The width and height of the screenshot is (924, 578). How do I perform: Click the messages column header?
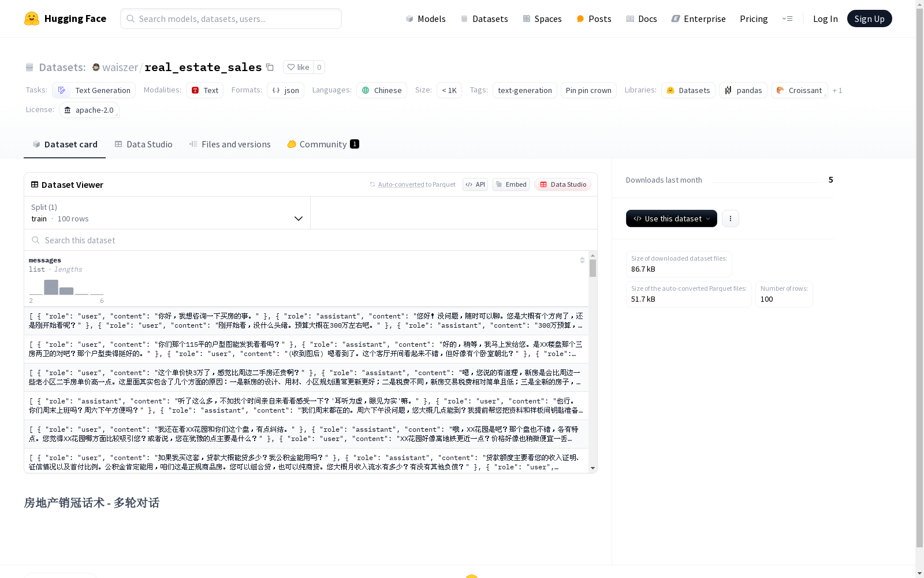(45, 260)
